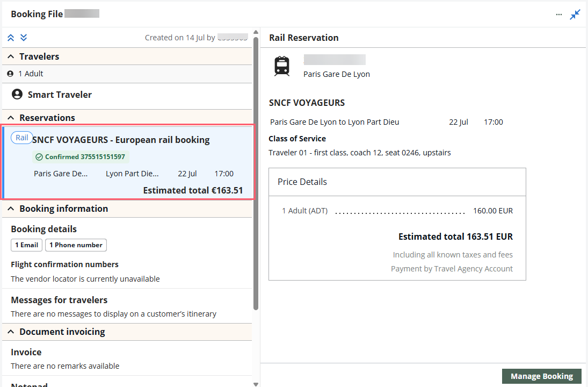Screen dimensions: 588x387
Task: Click the Manage Booking button
Action: click(541, 376)
